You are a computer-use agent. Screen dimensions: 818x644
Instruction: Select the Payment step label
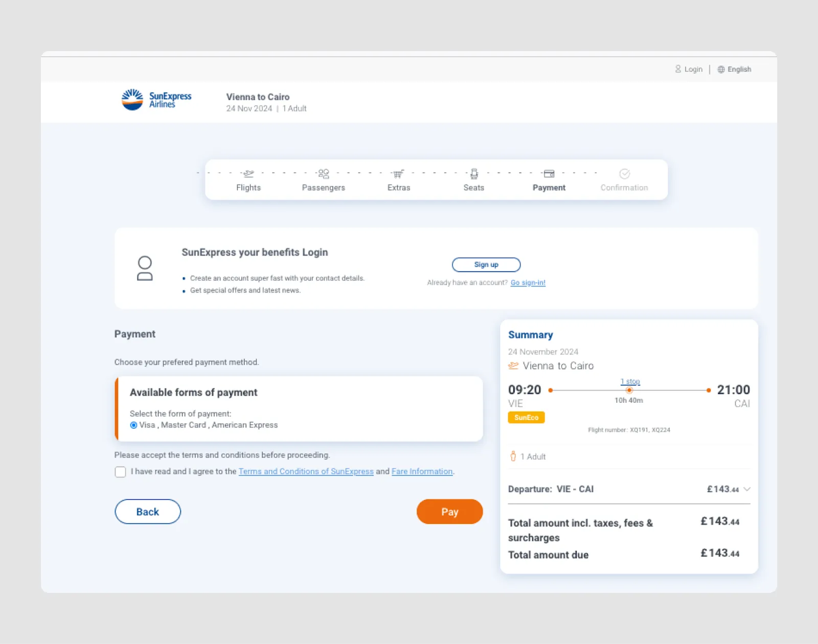pos(549,188)
